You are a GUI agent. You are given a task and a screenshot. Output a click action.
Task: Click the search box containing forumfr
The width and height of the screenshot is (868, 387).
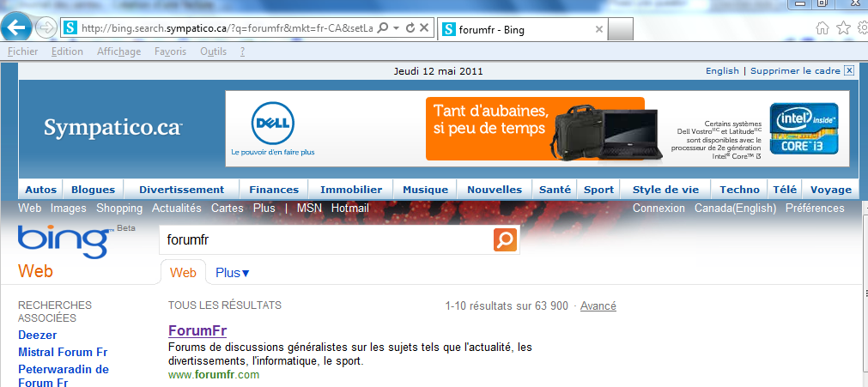326,240
